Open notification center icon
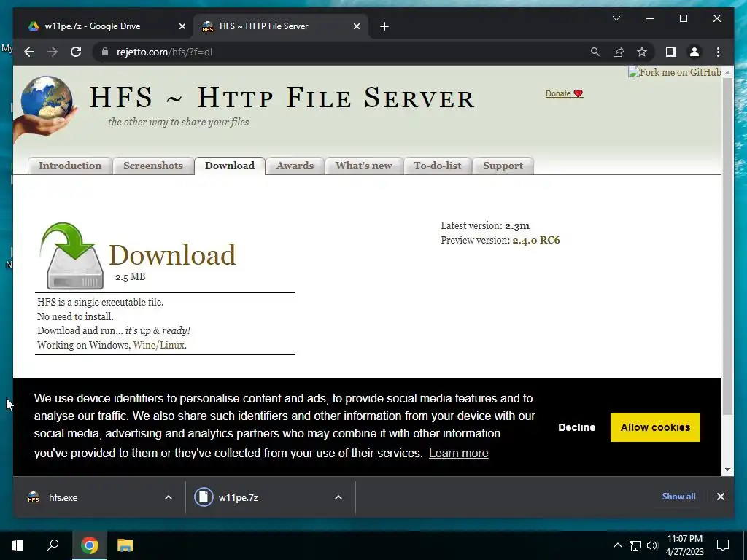 (723, 545)
